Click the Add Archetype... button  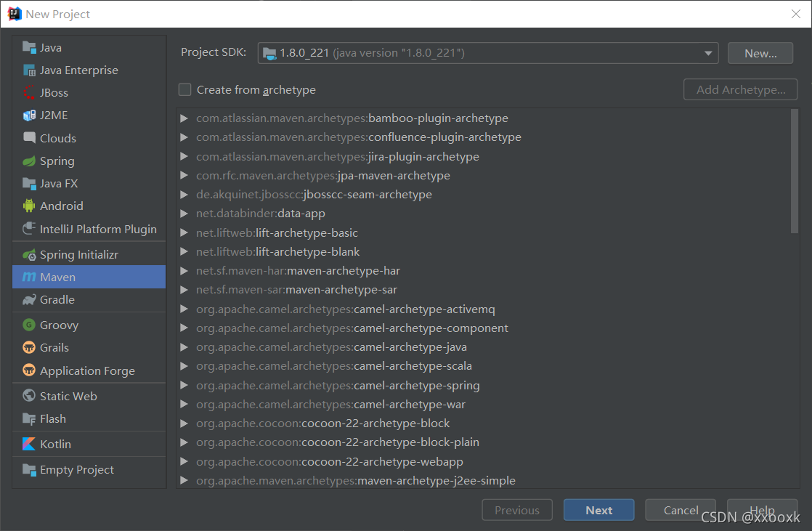(741, 89)
